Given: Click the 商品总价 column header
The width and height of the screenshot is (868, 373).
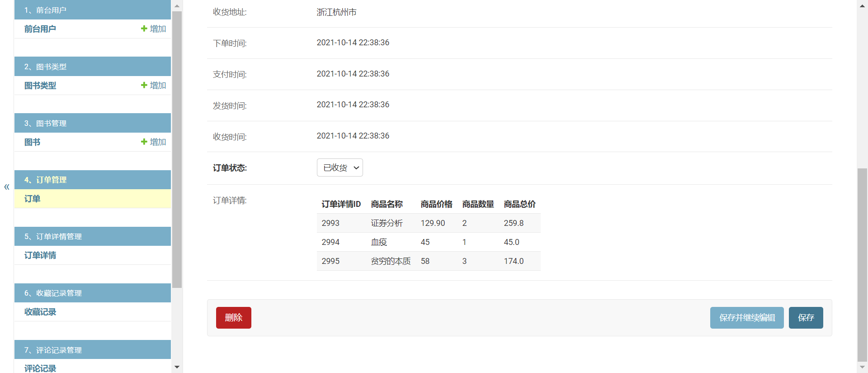Looking at the screenshot, I should click(x=520, y=204).
